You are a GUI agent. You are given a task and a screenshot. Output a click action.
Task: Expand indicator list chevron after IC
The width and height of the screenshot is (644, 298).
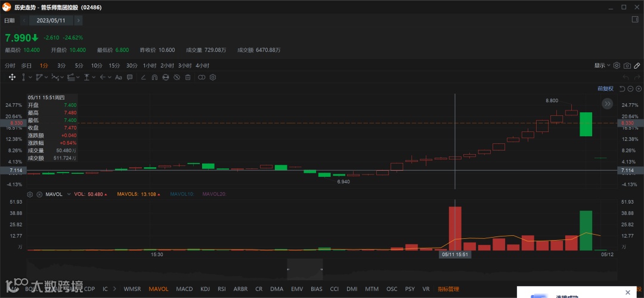point(114,289)
